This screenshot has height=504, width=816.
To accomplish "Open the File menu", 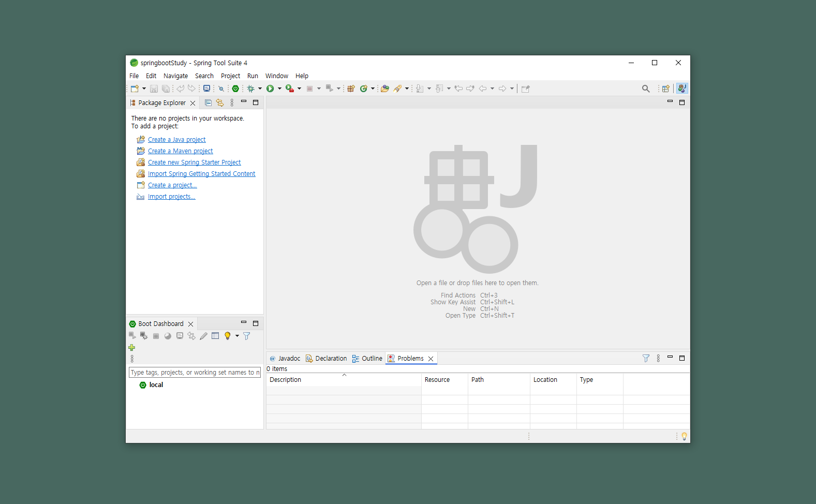I will (x=134, y=76).
